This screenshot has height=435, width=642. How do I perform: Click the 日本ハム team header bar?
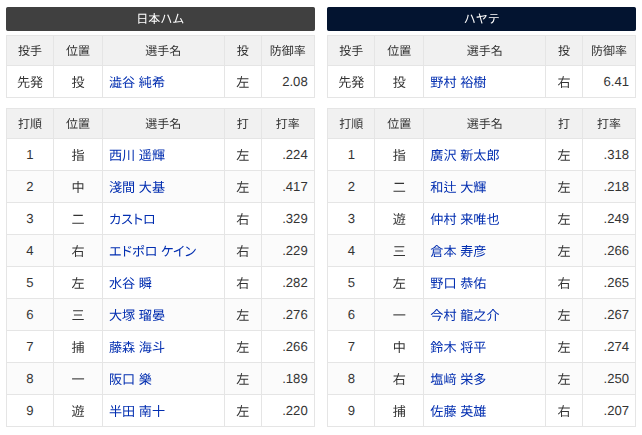pos(160,19)
